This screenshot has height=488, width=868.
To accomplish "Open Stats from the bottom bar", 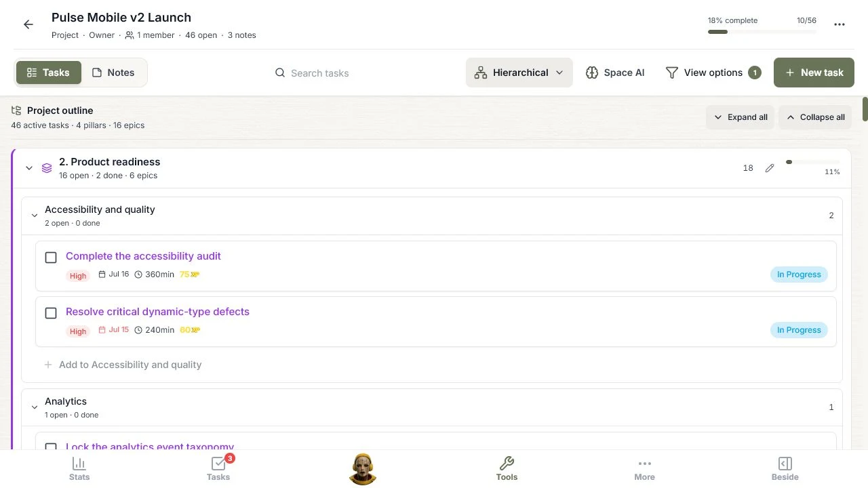I will (79, 469).
